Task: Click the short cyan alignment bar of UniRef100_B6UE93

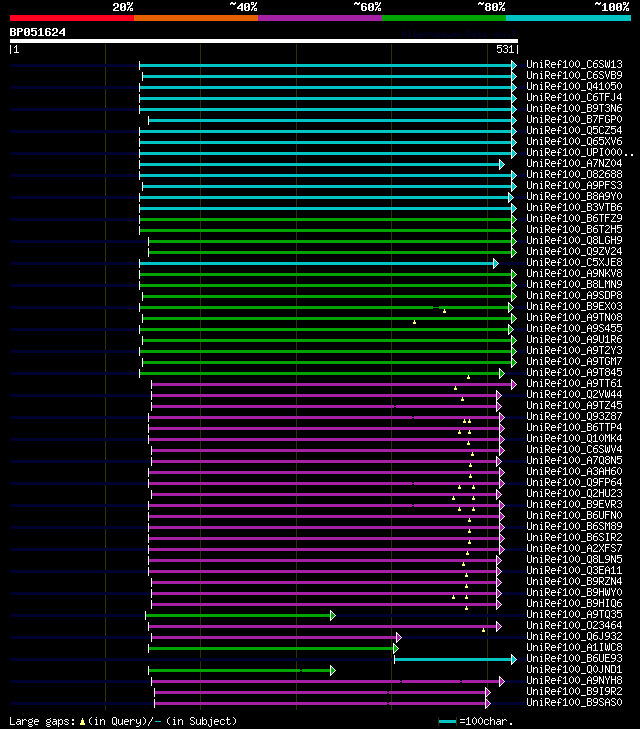Action: coord(453,659)
